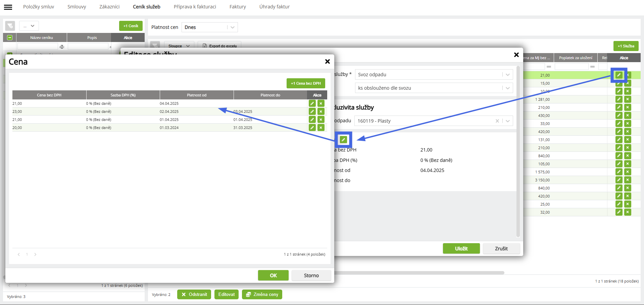Open the hamburger main menu

(x=8, y=7)
